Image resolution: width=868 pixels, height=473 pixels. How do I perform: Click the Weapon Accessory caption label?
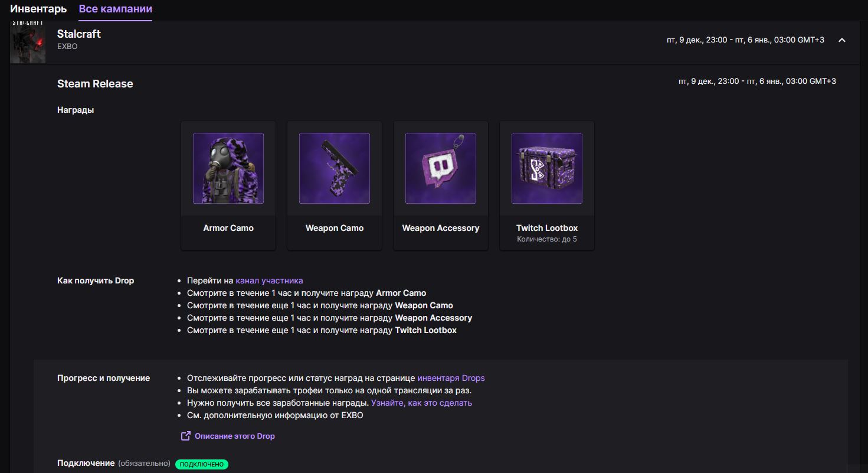(x=441, y=228)
